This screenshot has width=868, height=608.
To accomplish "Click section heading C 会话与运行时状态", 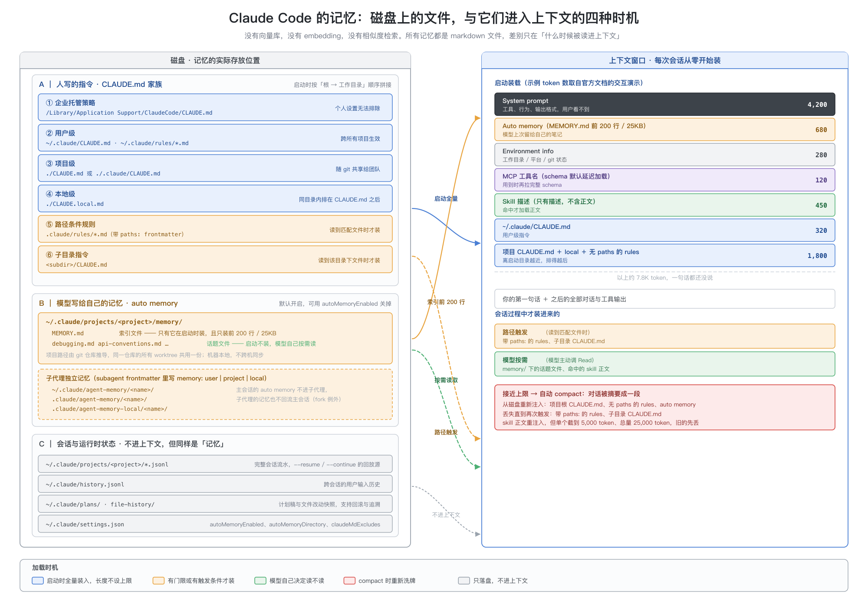I will click(x=132, y=444).
